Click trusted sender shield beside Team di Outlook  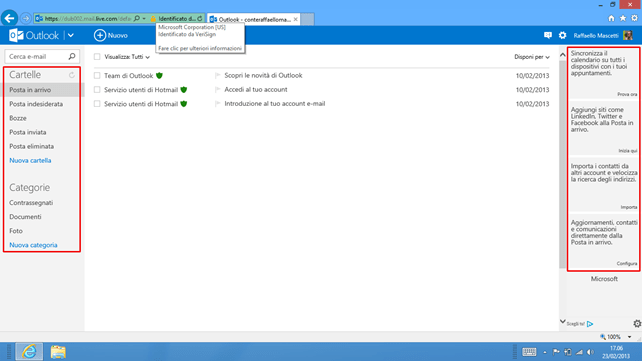(159, 76)
